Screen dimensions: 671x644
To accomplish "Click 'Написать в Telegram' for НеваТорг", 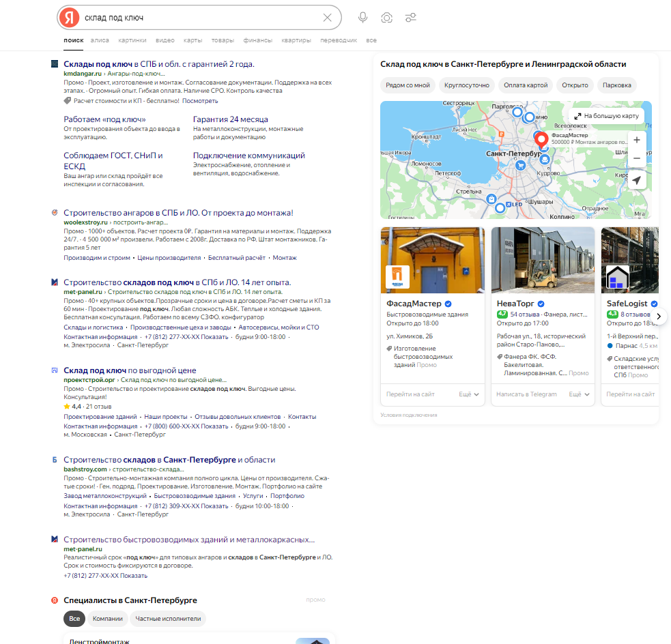I will [x=526, y=394].
